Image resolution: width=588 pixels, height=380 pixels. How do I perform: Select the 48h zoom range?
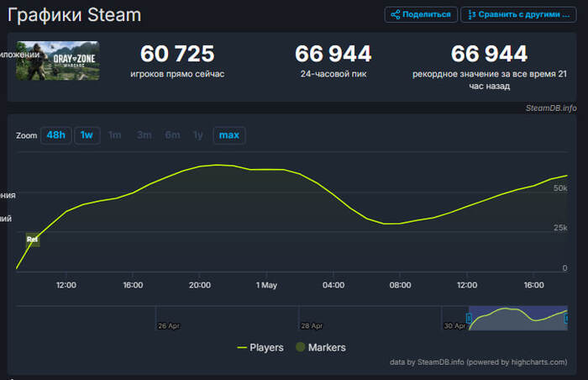(56, 135)
